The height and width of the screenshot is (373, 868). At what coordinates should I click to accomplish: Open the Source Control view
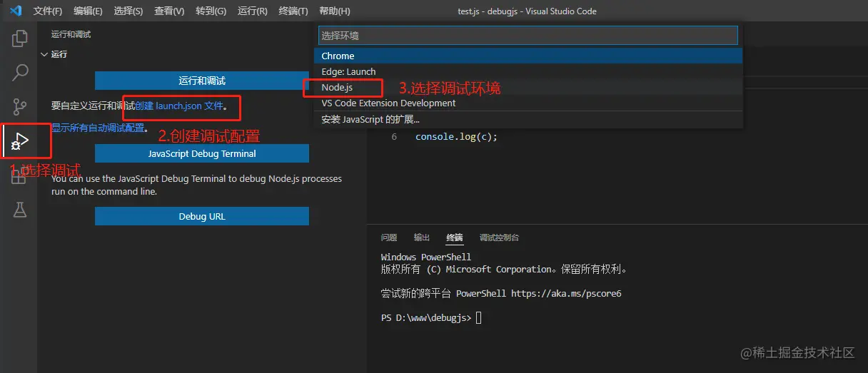pyautogui.click(x=20, y=106)
